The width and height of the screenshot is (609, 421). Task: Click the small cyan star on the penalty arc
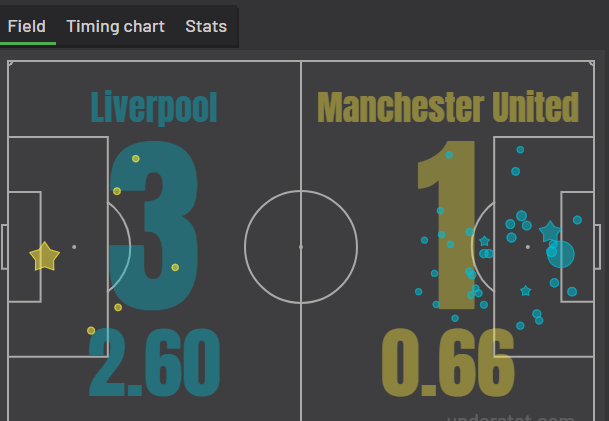click(x=484, y=241)
